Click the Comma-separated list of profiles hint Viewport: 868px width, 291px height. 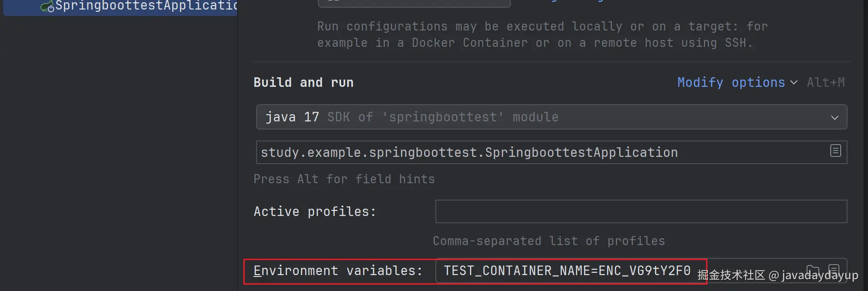[x=549, y=241]
